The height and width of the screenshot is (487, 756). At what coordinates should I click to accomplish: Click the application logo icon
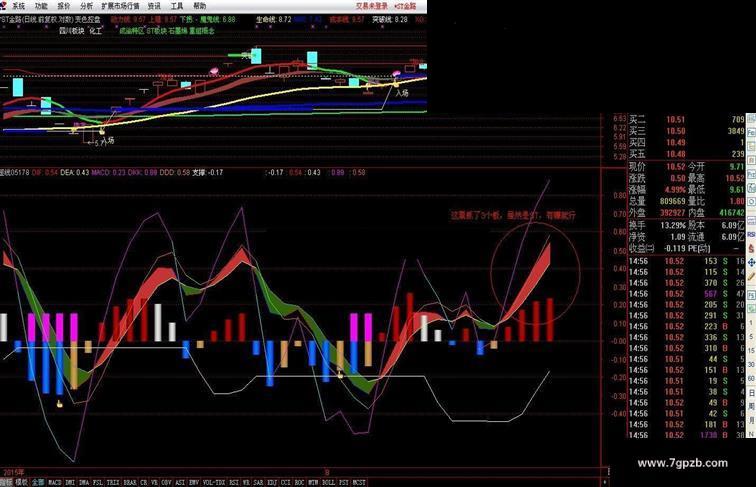[3, 6]
